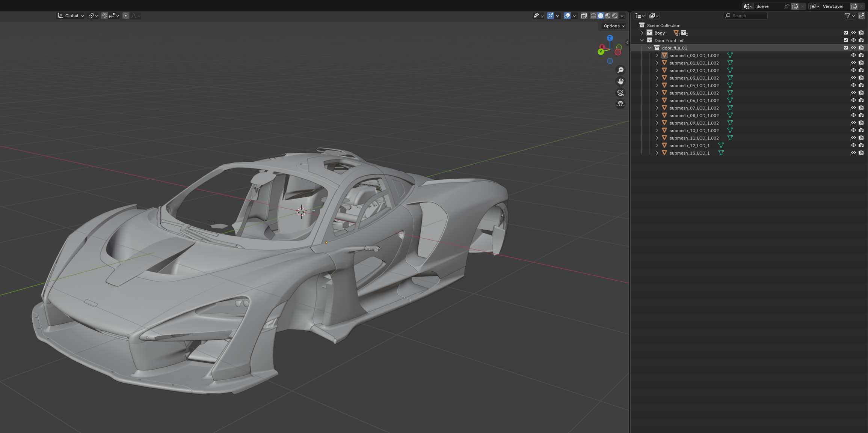Image resolution: width=868 pixels, height=433 pixels.
Task: Click the blue Z axis gizmo ball
Action: [610, 38]
